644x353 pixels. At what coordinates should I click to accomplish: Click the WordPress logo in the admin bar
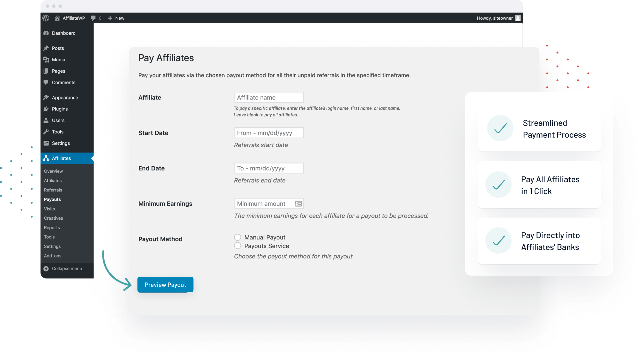[x=46, y=18]
